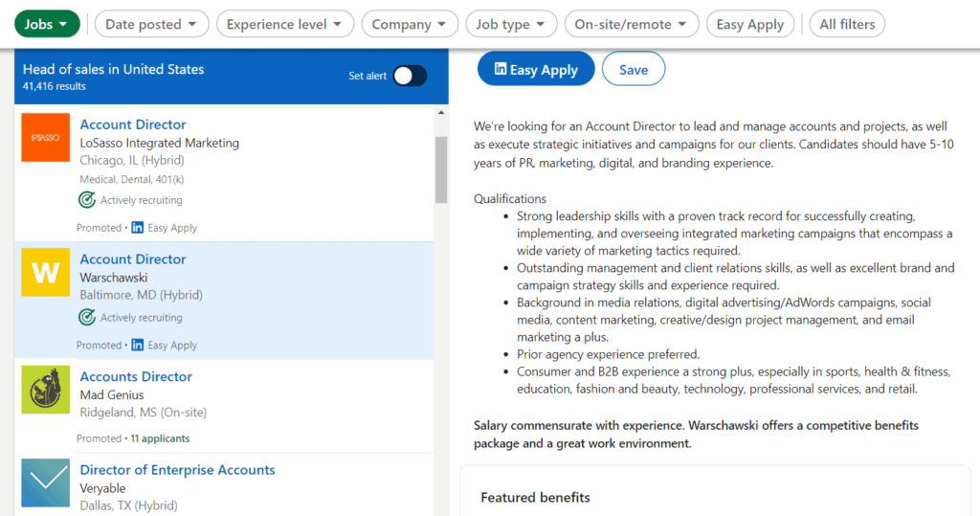Expand the Experience level filter
Viewport: 980px width, 516px height.
(x=285, y=24)
